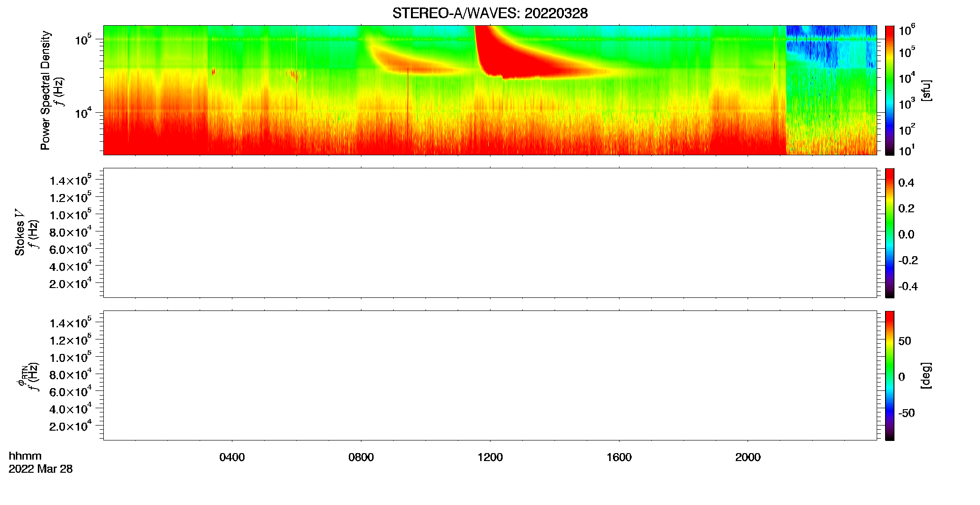Click the 1.4×10^5 tick in Stokes V panel

tap(70, 180)
